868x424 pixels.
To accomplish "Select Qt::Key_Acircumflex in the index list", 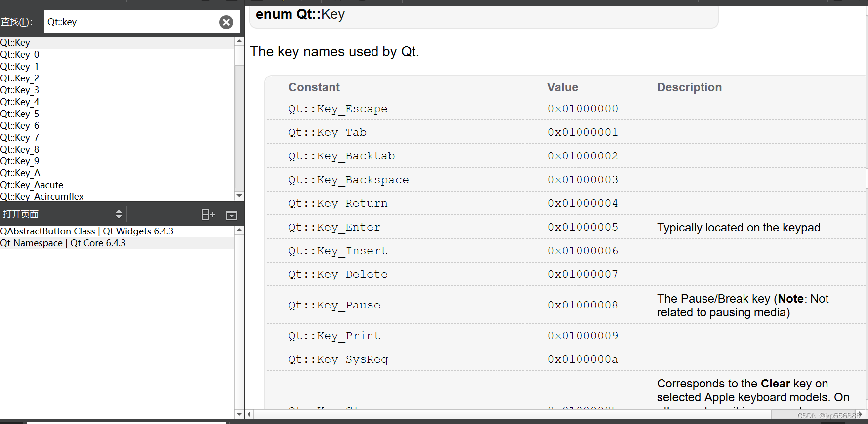I will pos(42,196).
